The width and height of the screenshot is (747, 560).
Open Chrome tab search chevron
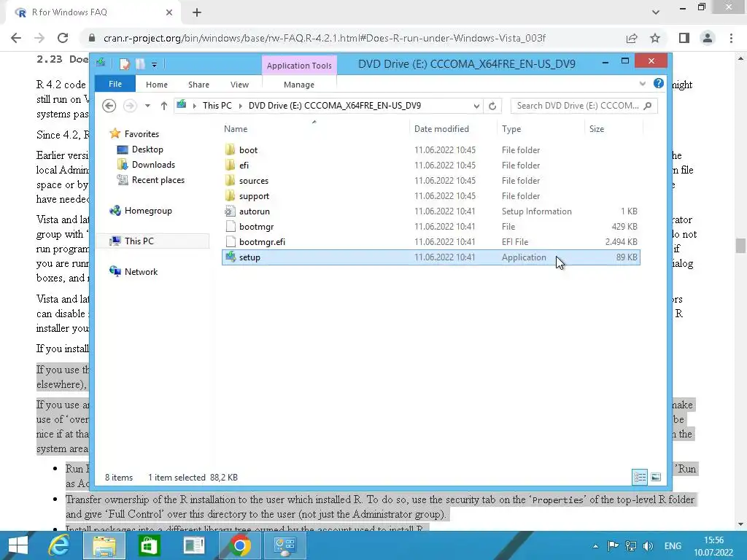656,12
